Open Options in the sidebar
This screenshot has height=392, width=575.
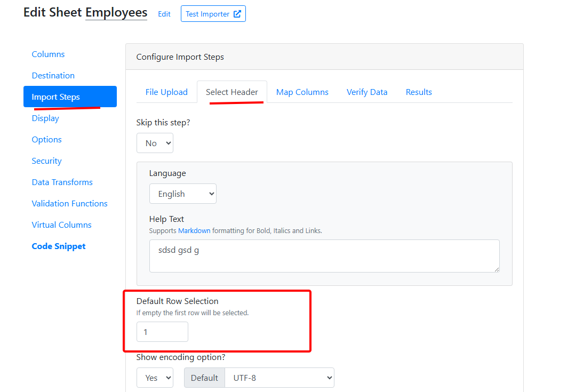coord(46,139)
